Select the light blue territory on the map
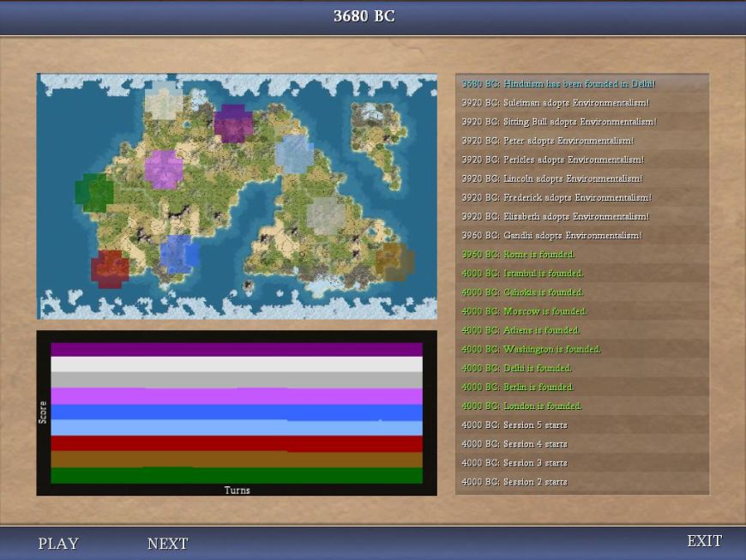This screenshot has width=746, height=560. [x=294, y=154]
